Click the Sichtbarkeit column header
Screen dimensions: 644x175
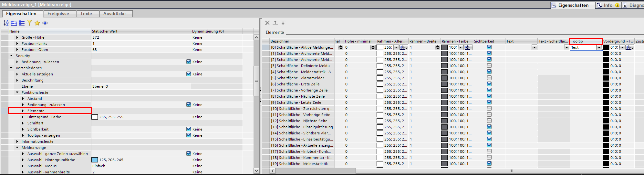point(489,41)
